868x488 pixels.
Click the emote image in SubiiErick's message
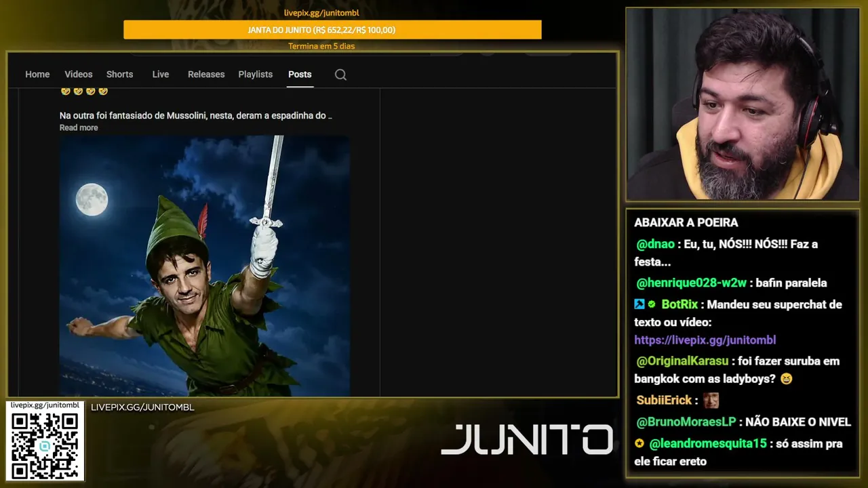[x=711, y=400]
